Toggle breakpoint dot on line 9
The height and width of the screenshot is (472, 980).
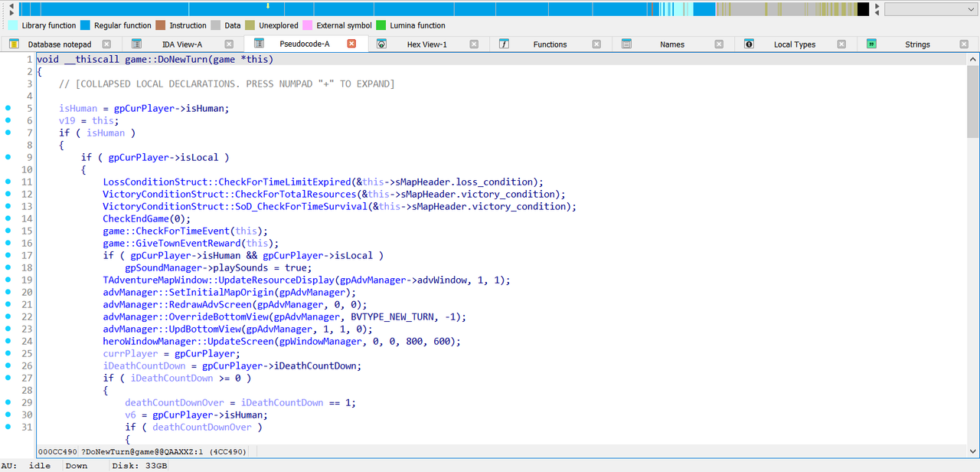8,157
